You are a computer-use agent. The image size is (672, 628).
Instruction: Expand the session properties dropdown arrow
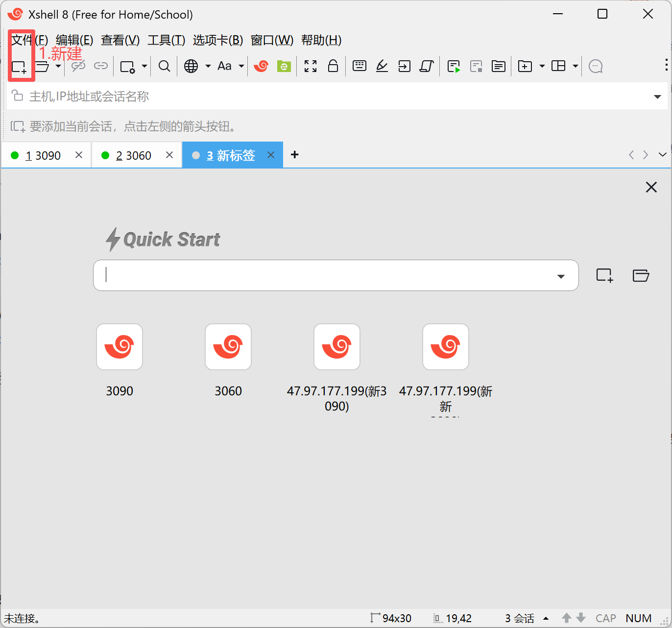tap(144, 66)
